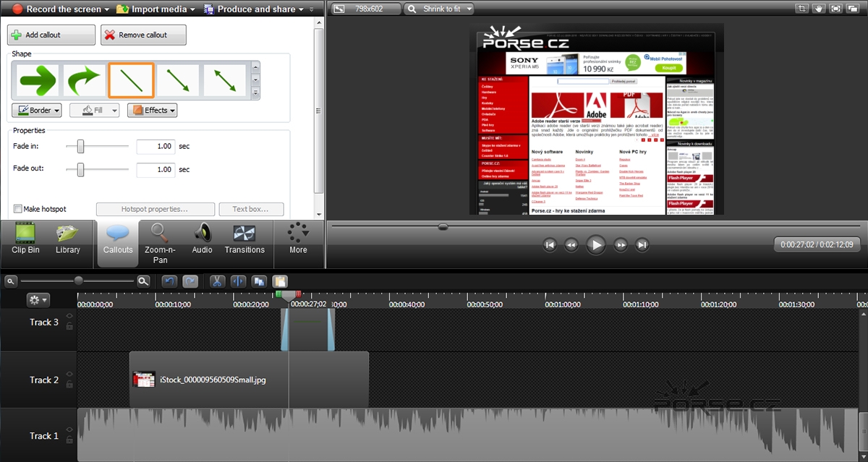This screenshot has width=868, height=462.
Task: Step forward in the preview
Action: point(620,245)
